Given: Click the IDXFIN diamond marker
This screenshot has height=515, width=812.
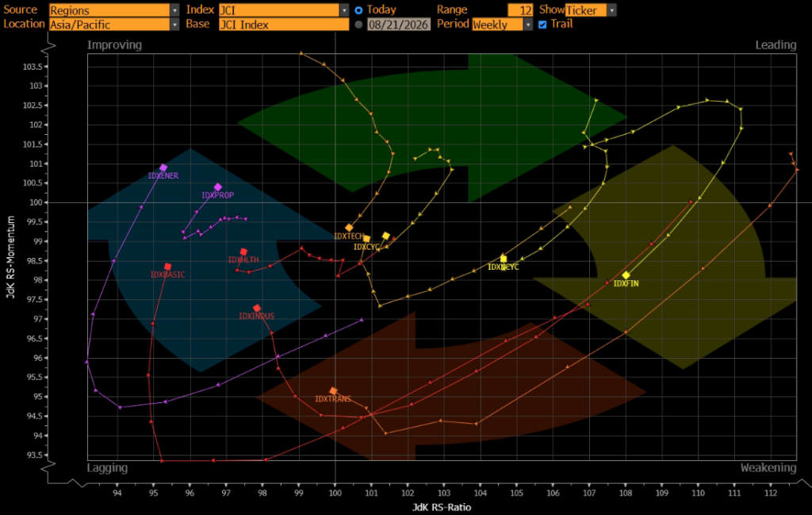Looking at the screenshot, I should point(626,275).
